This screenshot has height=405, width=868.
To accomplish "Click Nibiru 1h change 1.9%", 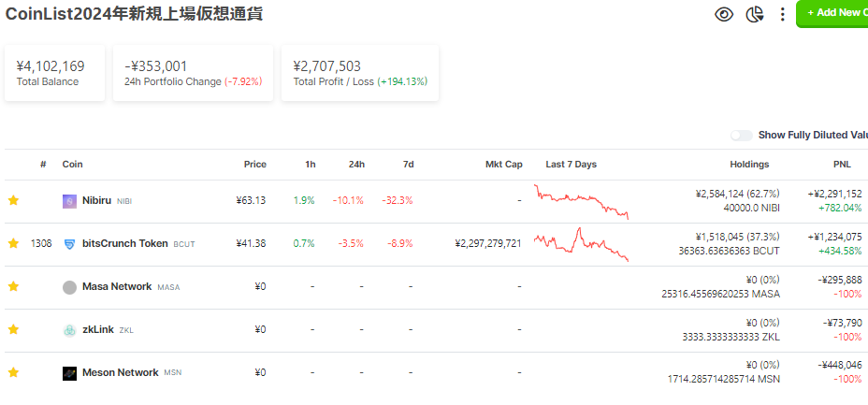I will coord(304,200).
